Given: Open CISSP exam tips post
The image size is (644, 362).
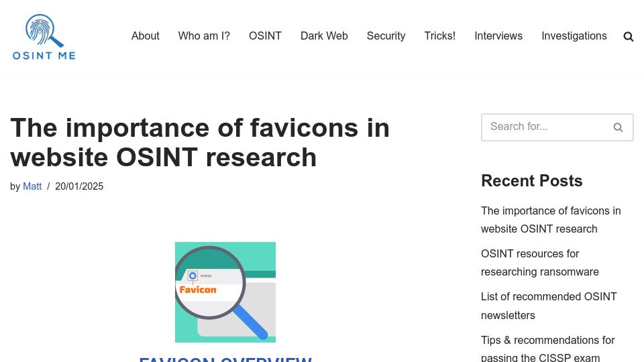Looking at the screenshot, I should pos(547,348).
